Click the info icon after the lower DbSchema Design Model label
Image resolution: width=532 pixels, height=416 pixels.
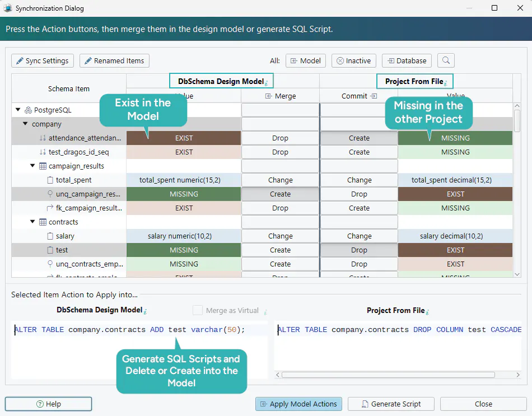[x=145, y=311]
